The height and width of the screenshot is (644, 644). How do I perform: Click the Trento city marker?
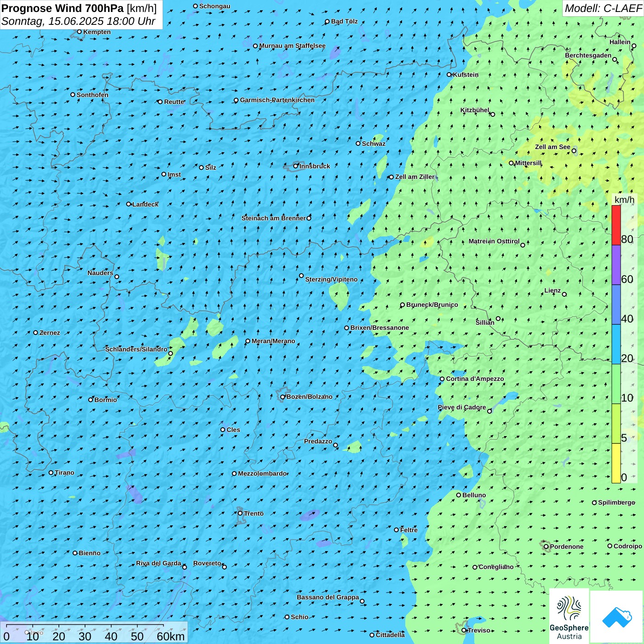(x=240, y=513)
